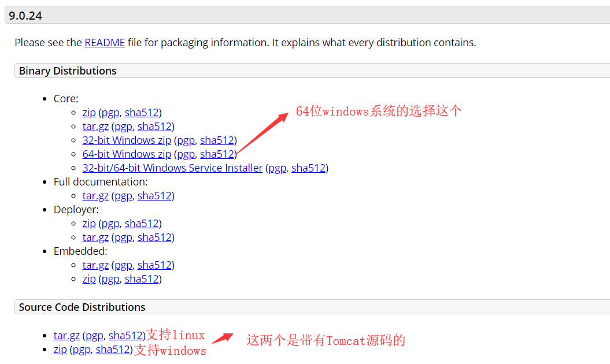
Task: Download the Core tar.gz package
Action: pos(95,127)
